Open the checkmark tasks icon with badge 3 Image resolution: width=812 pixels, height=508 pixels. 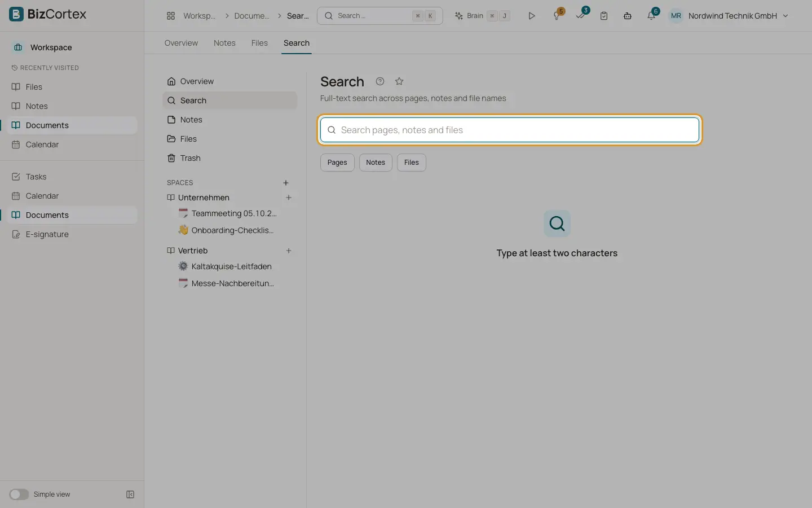point(580,16)
